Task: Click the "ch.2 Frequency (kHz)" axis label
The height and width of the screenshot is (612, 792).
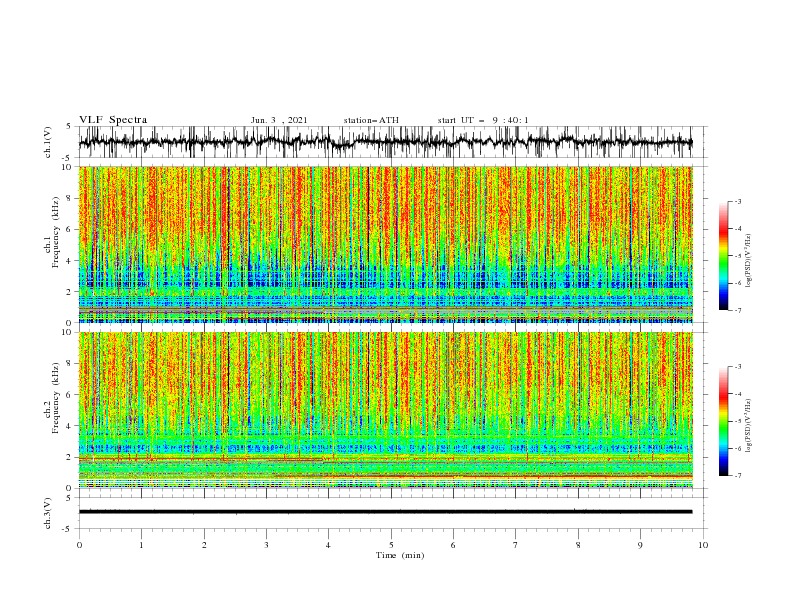Action: tap(52, 398)
